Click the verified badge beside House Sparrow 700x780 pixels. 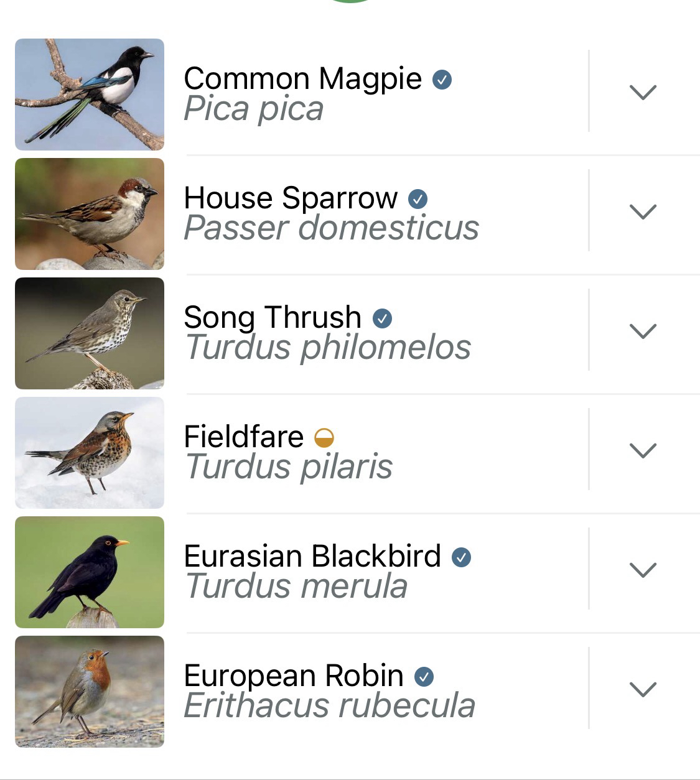pos(418,199)
